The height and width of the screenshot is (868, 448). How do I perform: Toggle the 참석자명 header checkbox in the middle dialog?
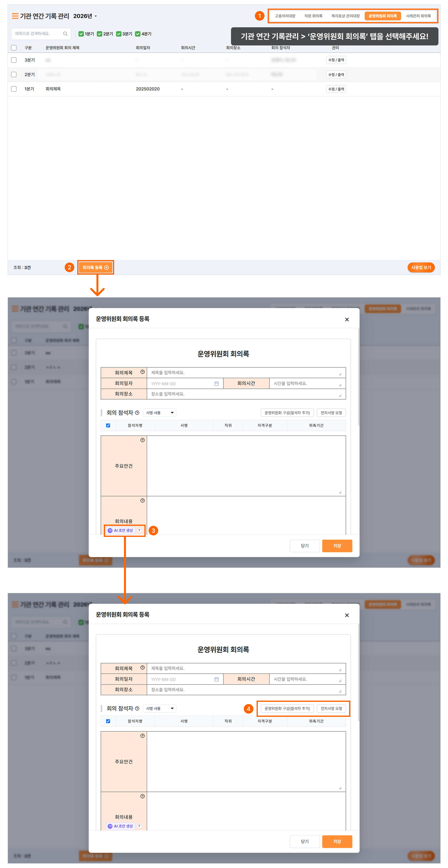click(108, 425)
